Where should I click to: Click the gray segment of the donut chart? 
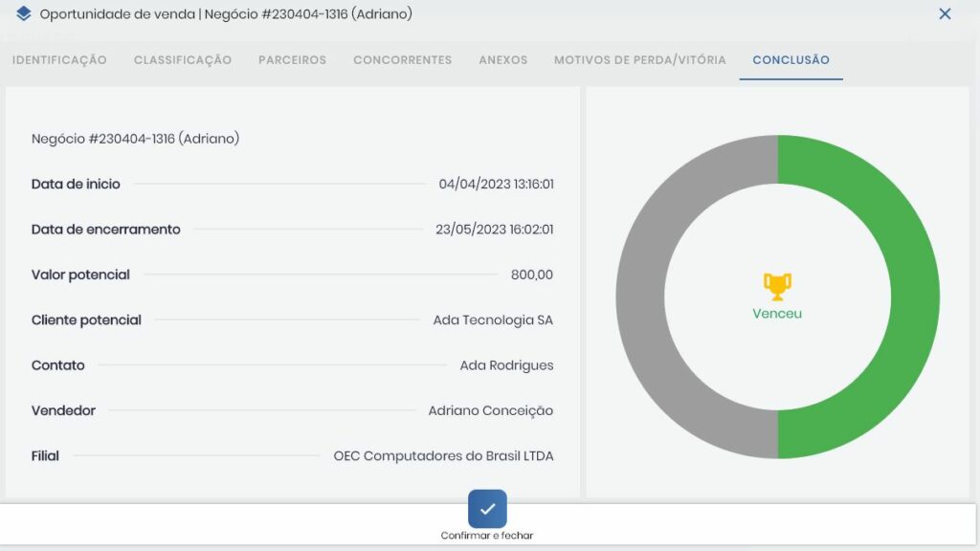[639, 297]
